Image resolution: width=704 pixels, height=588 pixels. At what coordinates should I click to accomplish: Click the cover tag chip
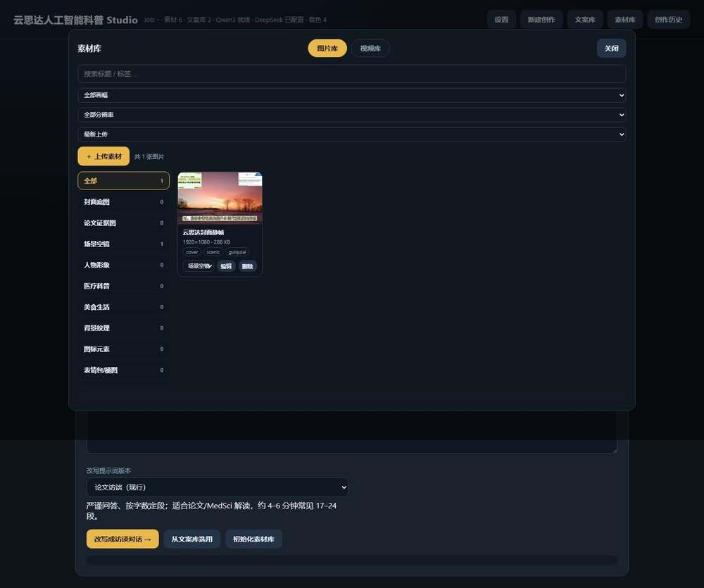192,252
